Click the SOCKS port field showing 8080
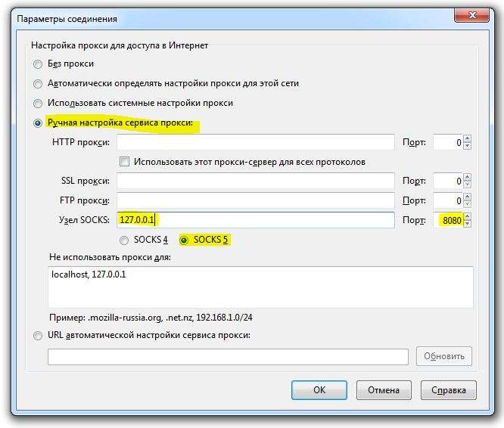The height and width of the screenshot is (428, 504). pos(448,220)
